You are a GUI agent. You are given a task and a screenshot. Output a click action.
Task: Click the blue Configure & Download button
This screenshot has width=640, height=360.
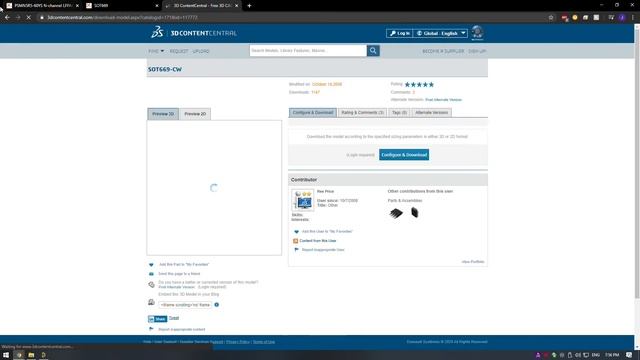404,155
